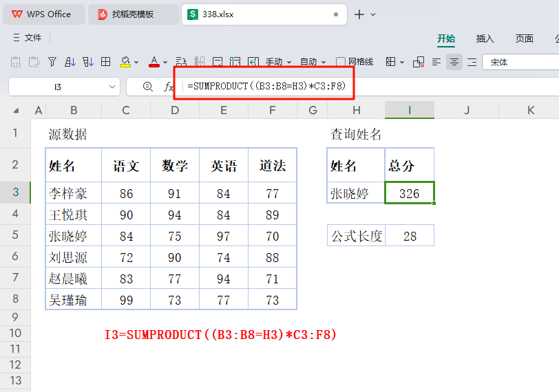Viewport: 559px width, 392px height.
Task: Select column B header
Action: (74, 110)
